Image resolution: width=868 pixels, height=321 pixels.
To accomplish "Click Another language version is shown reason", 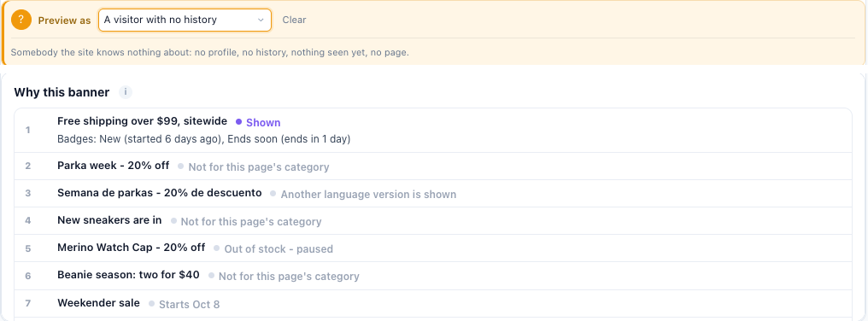I will [x=368, y=195].
